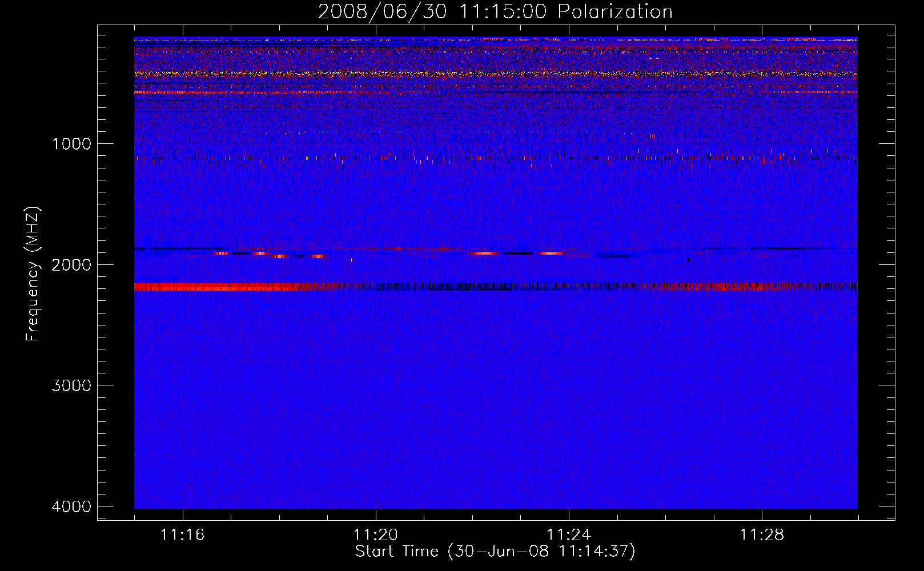Click the 1000 frequency tick label
The height and width of the screenshot is (571, 924).
click(x=71, y=143)
